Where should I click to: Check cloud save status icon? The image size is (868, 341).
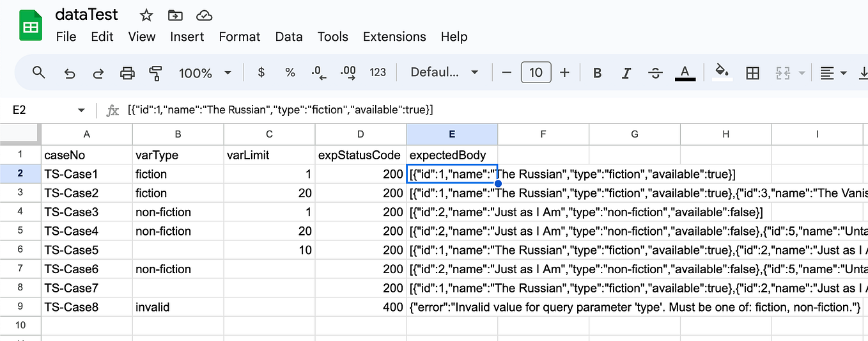(x=204, y=15)
